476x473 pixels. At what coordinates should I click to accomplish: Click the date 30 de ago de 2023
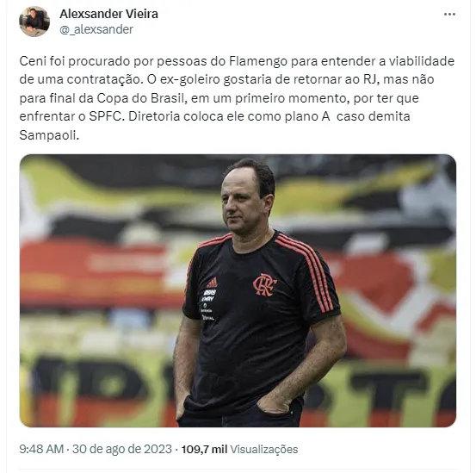coord(122,449)
